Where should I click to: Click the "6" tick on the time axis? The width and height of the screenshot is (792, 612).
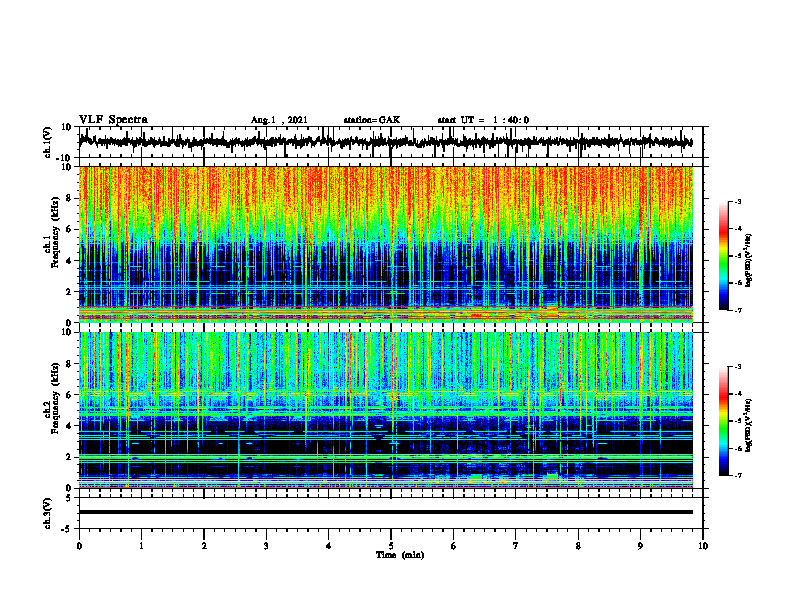453,546
